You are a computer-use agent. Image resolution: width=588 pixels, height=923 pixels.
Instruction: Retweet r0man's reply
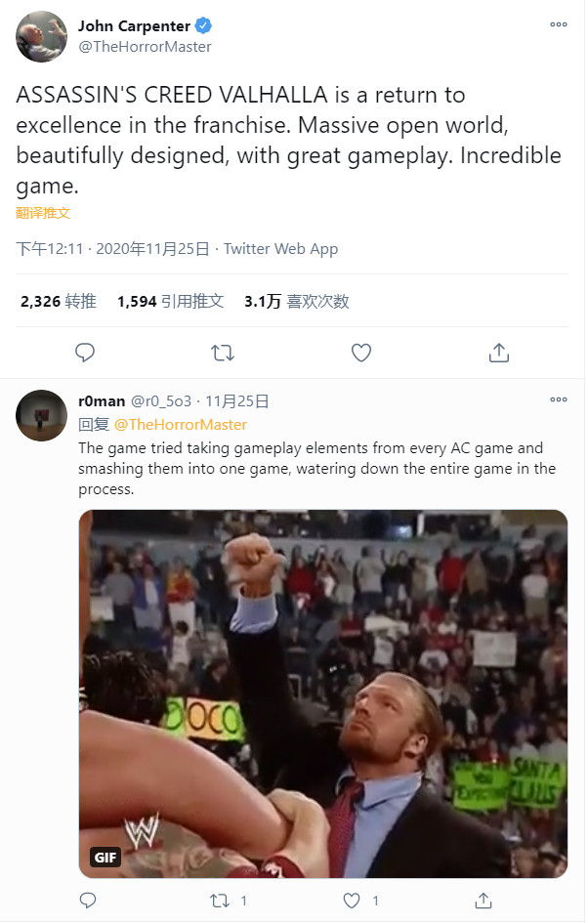point(220,900)
